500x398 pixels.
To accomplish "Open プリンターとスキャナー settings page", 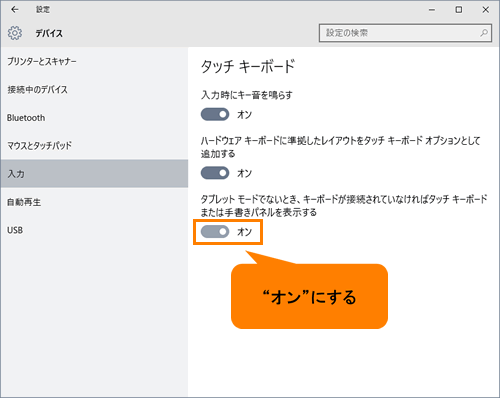I will (x=94, y=61).
